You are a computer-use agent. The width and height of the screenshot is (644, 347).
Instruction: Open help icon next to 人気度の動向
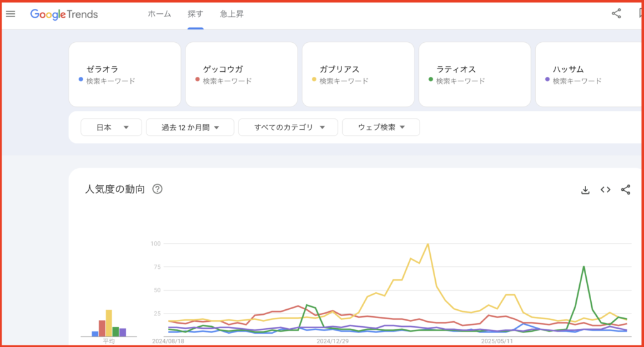157,189
